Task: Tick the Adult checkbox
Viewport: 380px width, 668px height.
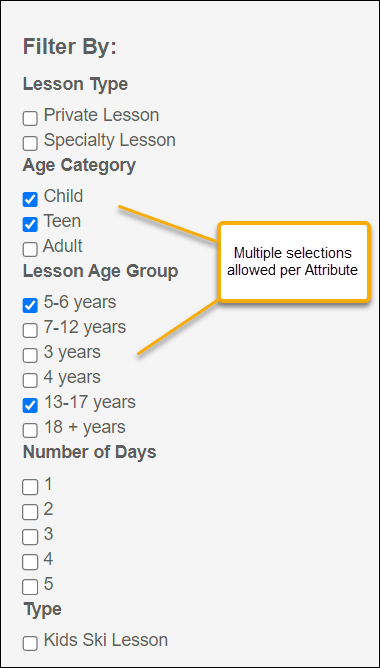Action: pyautogui.click(x=30, y=249)
